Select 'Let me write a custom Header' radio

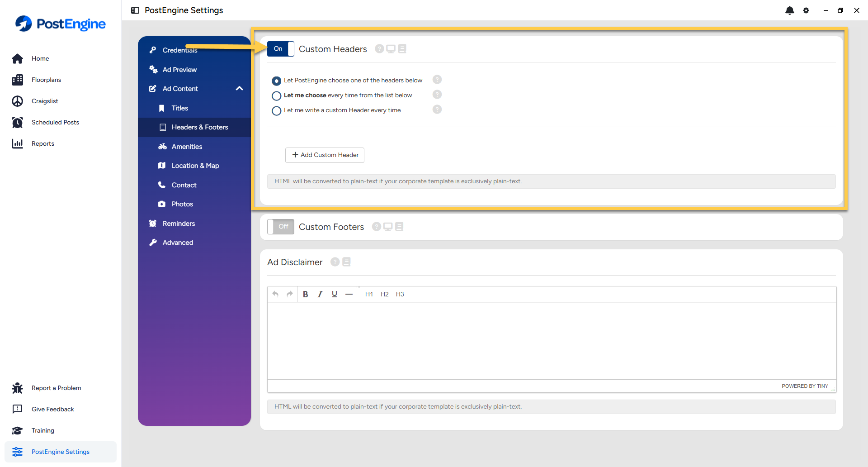tap(277, 110)
